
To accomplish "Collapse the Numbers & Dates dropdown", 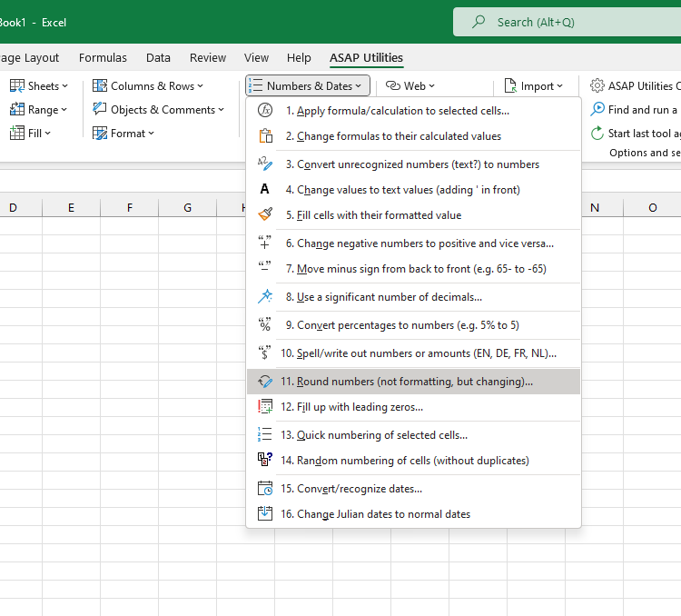I will pos(308,85).
